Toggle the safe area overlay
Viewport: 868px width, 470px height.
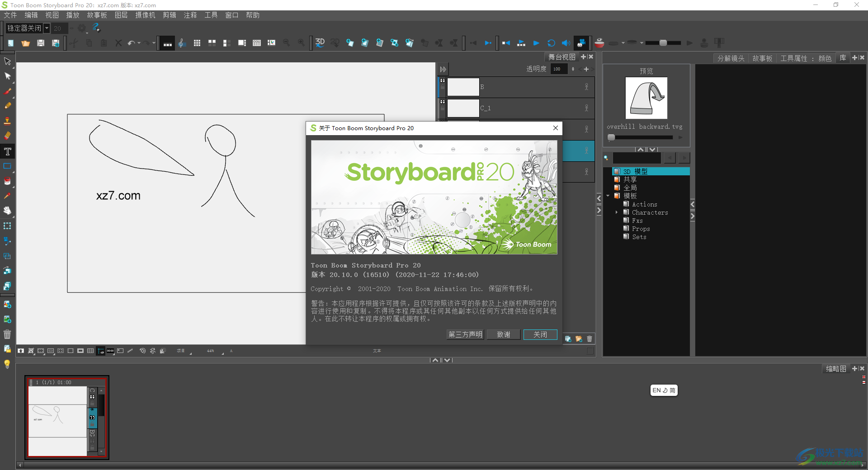pos(41,351)
